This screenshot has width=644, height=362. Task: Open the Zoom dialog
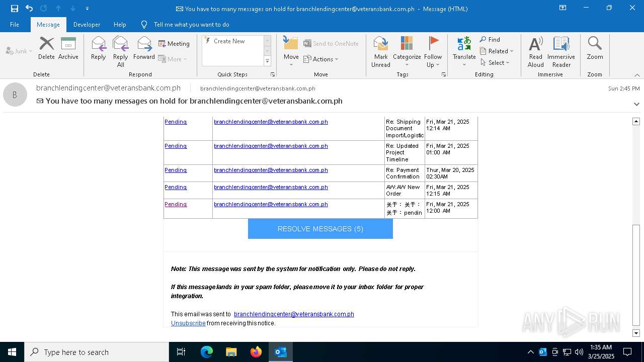[595, 48]
